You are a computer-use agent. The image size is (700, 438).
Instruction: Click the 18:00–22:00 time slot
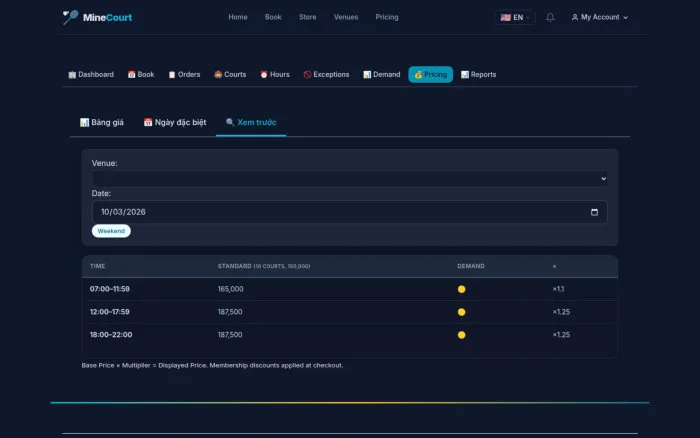111,334
